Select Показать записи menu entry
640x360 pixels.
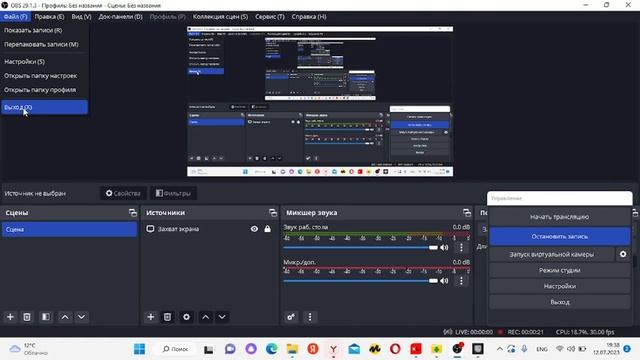pyautogui.click(x=44, y=30)
